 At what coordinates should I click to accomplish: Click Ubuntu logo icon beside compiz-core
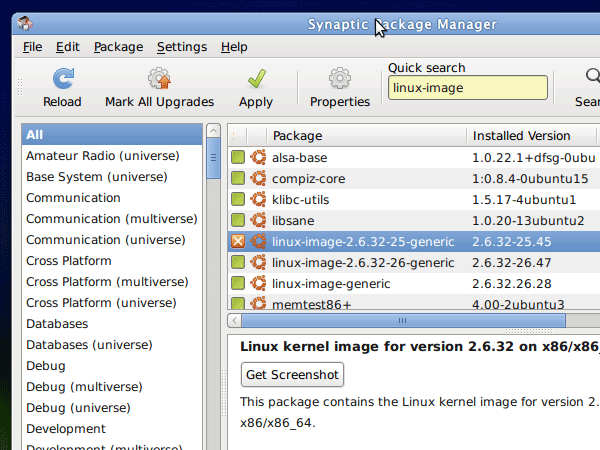point(258,178)
